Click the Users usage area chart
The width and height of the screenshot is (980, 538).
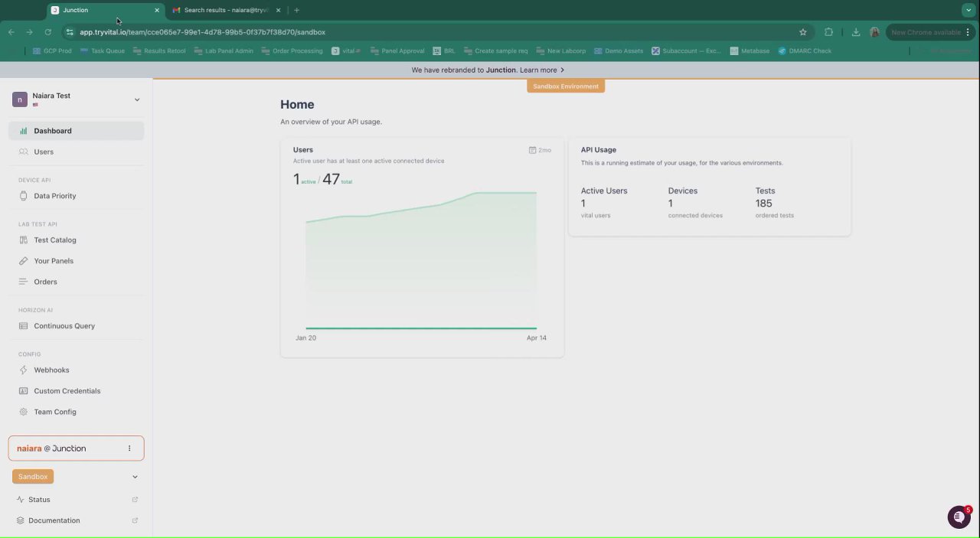tap(421, 260)
